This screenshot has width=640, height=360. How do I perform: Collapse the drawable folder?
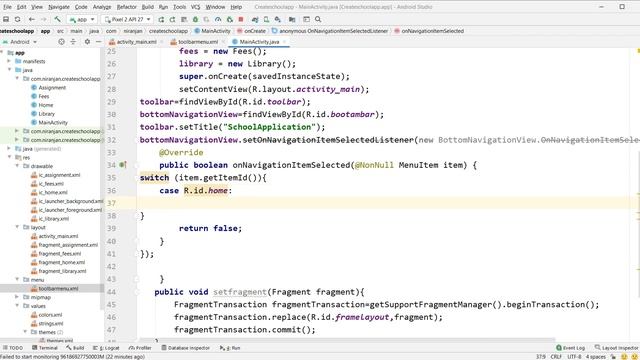coord(17,166)
